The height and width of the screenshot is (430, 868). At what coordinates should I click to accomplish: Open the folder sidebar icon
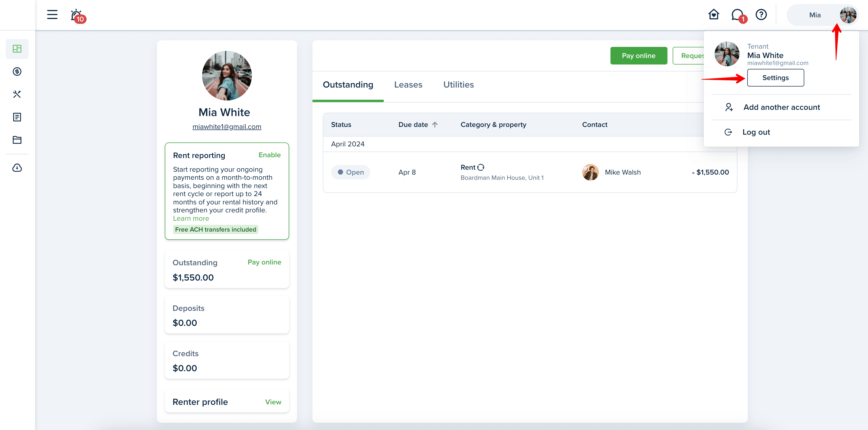pyautogui.click(x=17, y=140)
